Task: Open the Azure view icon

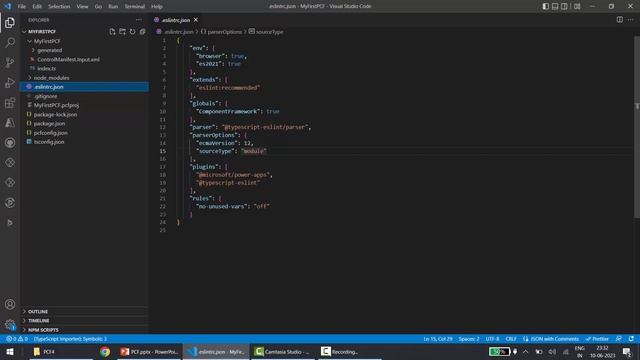Action: pos(10,122)
